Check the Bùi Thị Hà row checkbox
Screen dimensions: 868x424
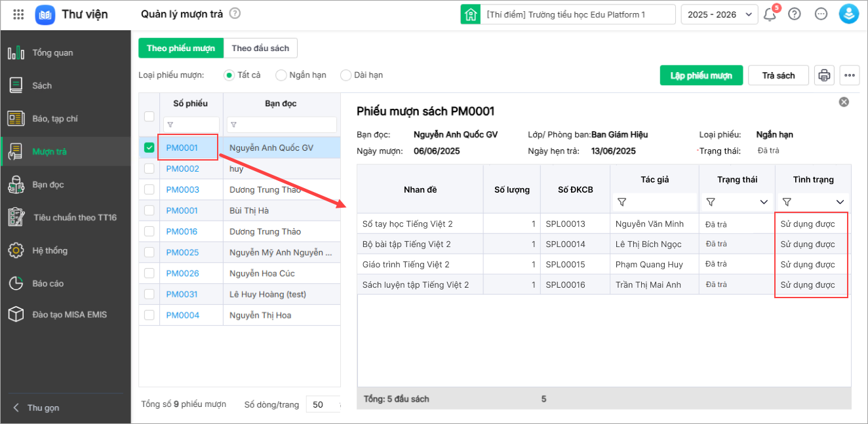149,210
